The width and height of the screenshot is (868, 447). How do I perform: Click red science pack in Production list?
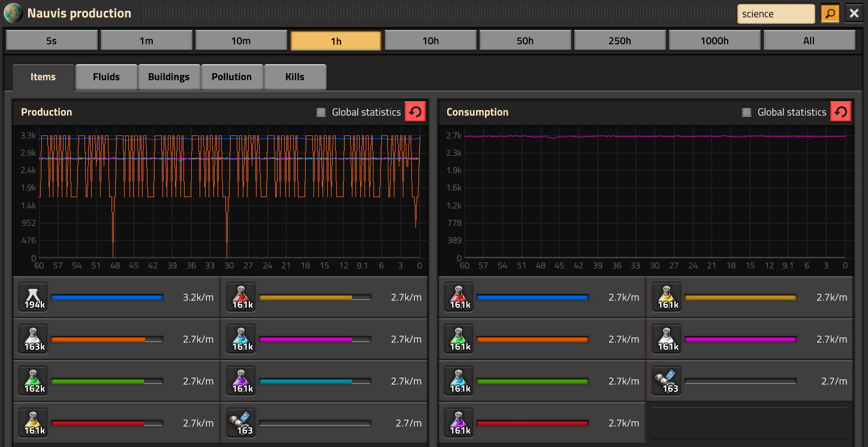[x=241, y=297]
